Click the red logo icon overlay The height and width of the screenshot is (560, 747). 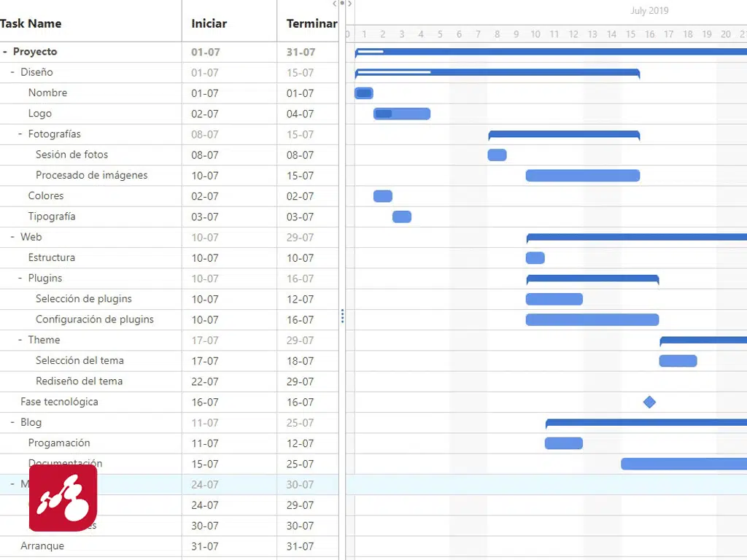pos(63,498)
